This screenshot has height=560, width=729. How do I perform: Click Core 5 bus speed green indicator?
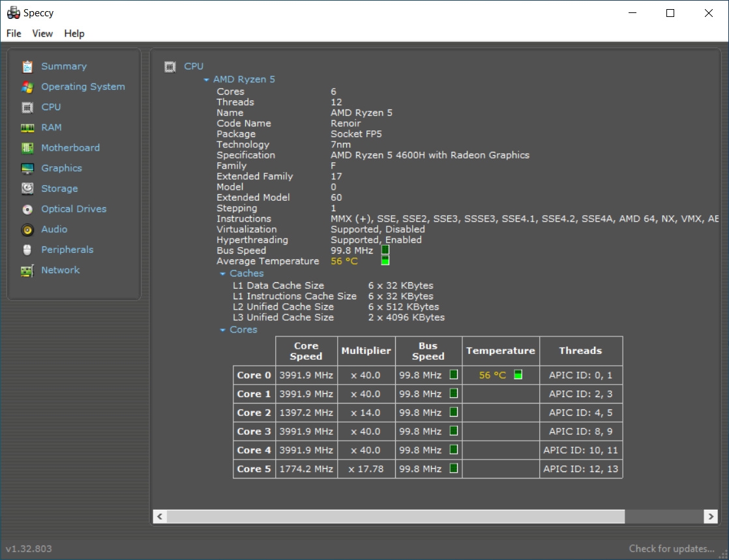(454, 468)
